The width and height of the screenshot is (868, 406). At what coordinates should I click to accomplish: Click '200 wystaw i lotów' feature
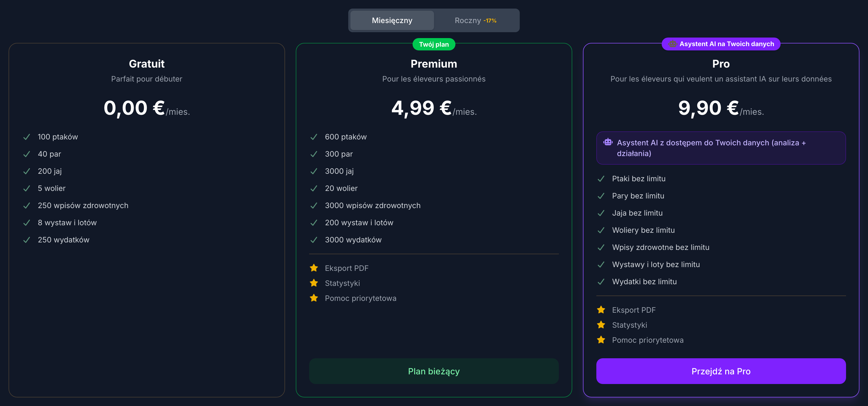point(359,223)
